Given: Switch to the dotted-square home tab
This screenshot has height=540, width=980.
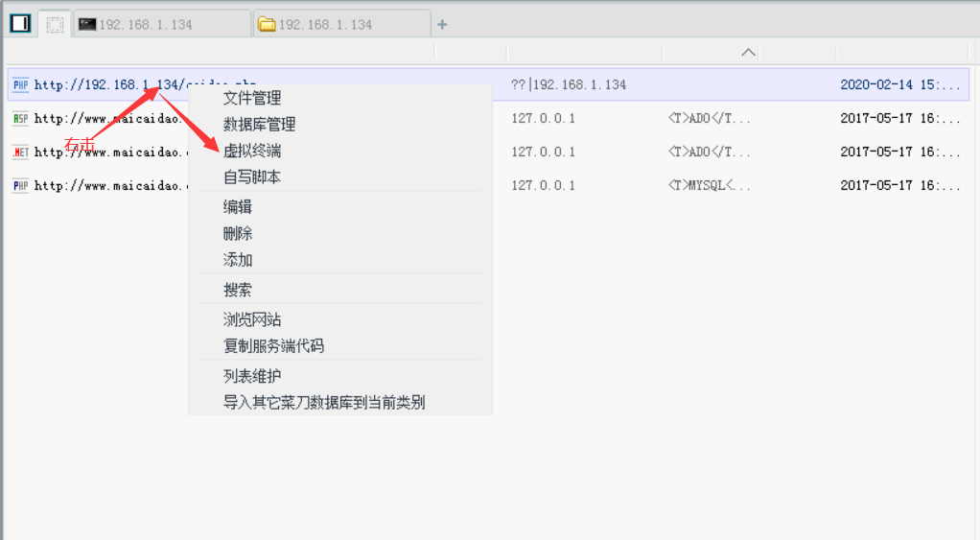Looking at the screenshot, I should point(55,24).
